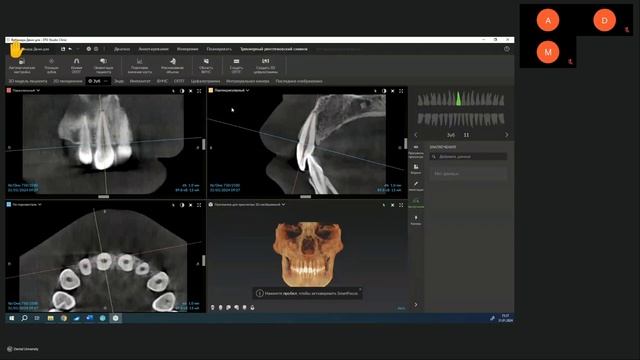640x360 pixels.
Task: Click the first head orientation icon under skull
Action: pos(213,307)
